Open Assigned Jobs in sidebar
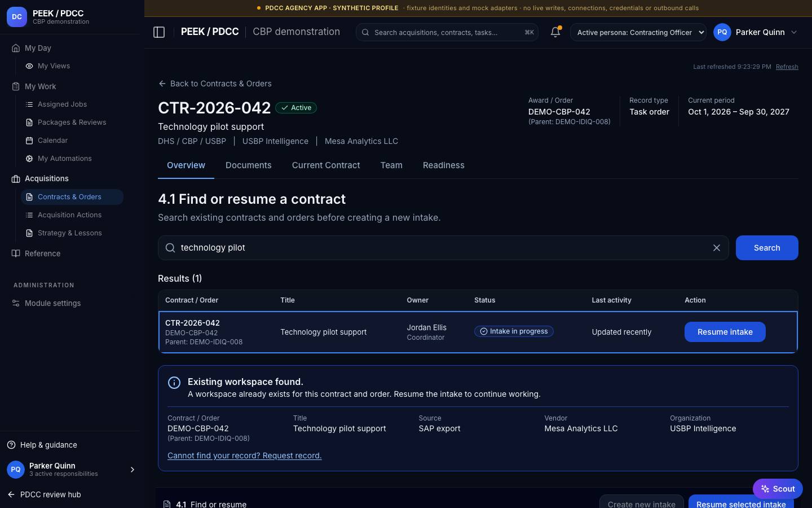 tap(72, 104)
